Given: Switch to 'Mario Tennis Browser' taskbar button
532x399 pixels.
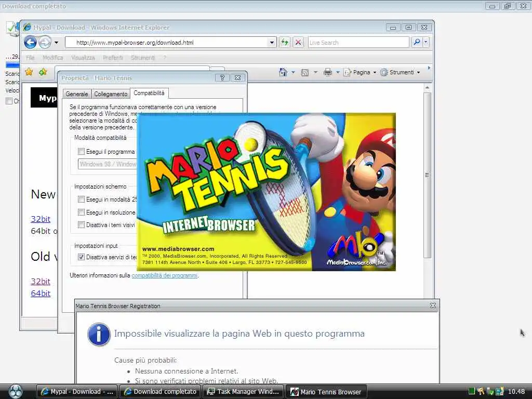Looking at the screenshot, I should (x=326, y=392).
